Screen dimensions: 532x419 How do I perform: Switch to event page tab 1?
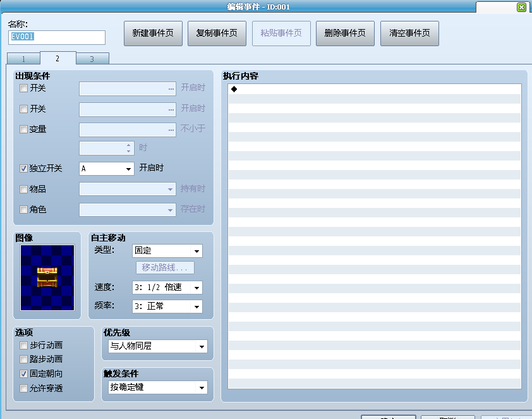tap(23, 59)
